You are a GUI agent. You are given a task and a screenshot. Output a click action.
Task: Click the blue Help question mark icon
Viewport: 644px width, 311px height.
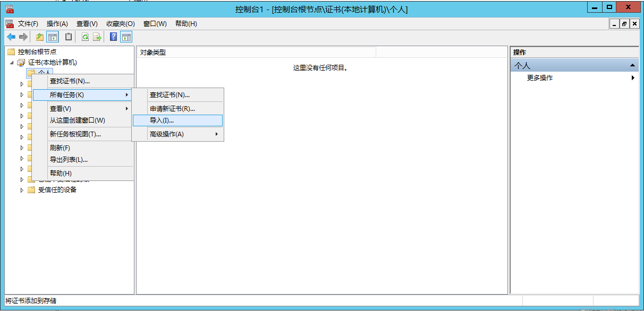coord(113,37)
